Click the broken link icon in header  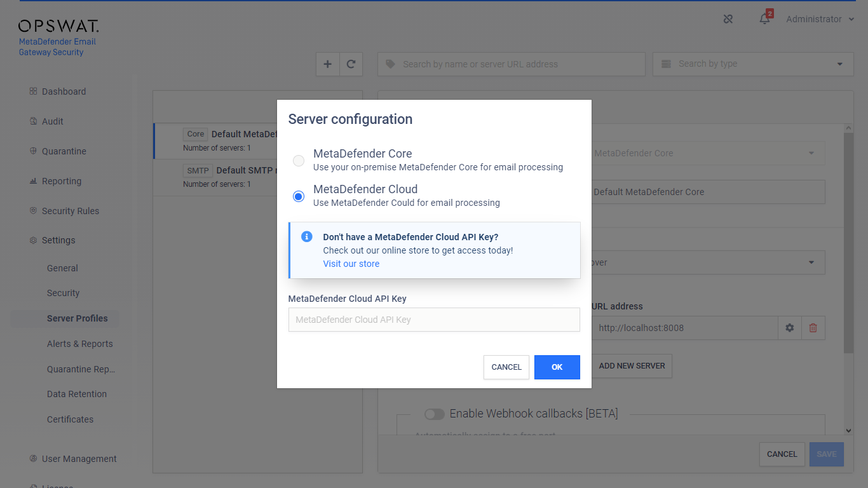coord(728,19)
